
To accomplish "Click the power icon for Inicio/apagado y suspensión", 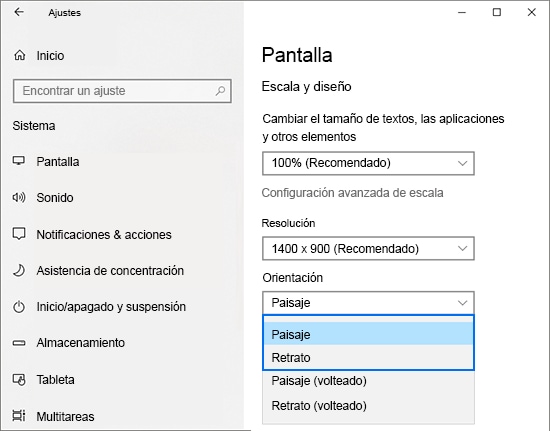I will [x=19, y=307].
